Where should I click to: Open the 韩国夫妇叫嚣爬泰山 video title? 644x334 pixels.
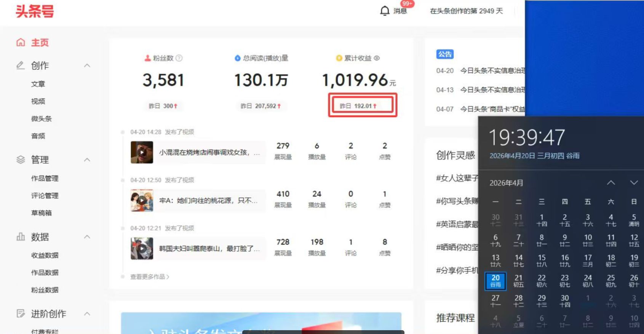pos(209,249)
